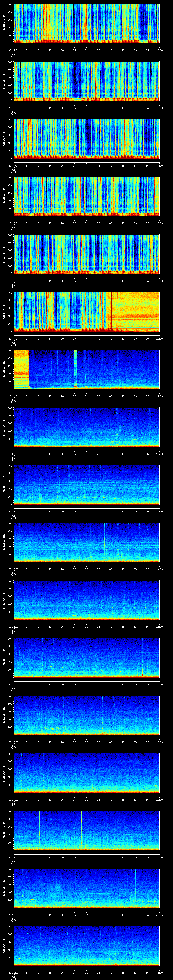Click the "20:26:00" start time label
This screenshot has height=980, width=173.
(14, 742)
